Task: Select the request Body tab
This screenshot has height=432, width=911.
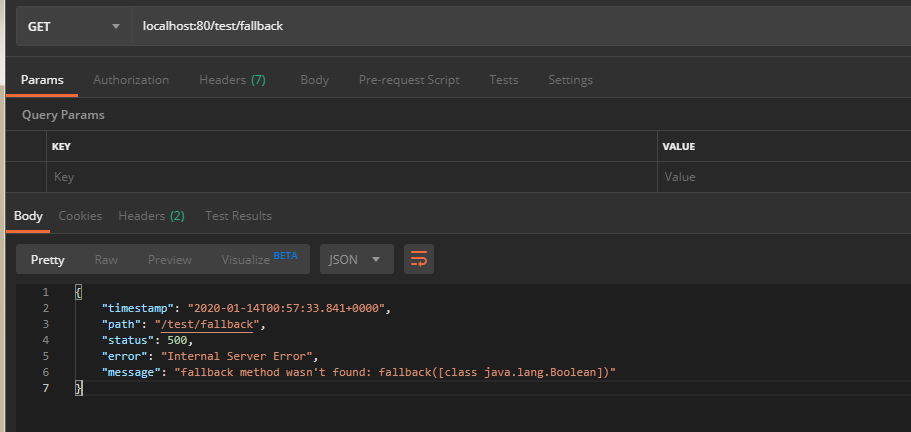Action: coord(314,80)
